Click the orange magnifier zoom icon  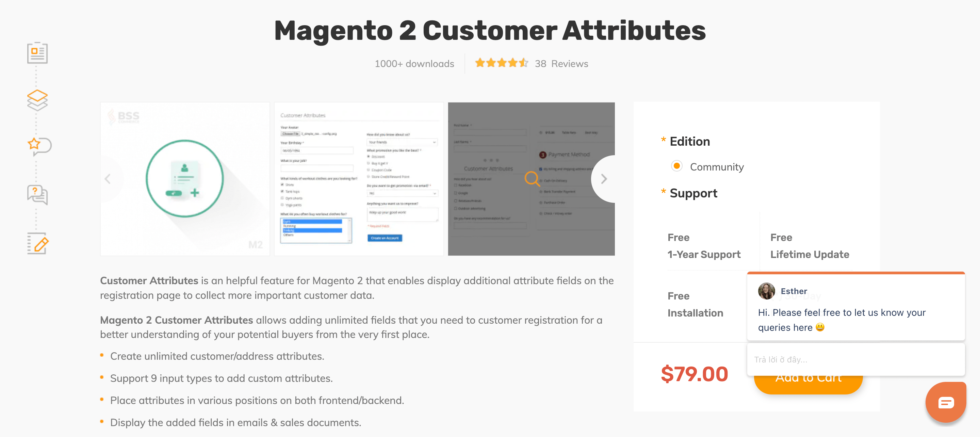pos(532,178)
